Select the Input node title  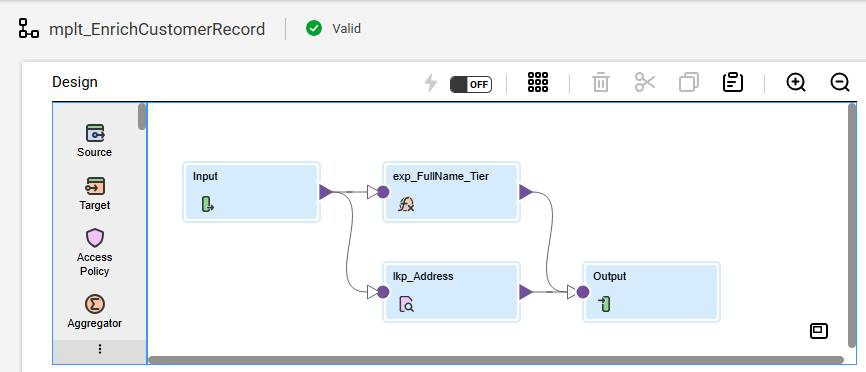tap(205, 177)
